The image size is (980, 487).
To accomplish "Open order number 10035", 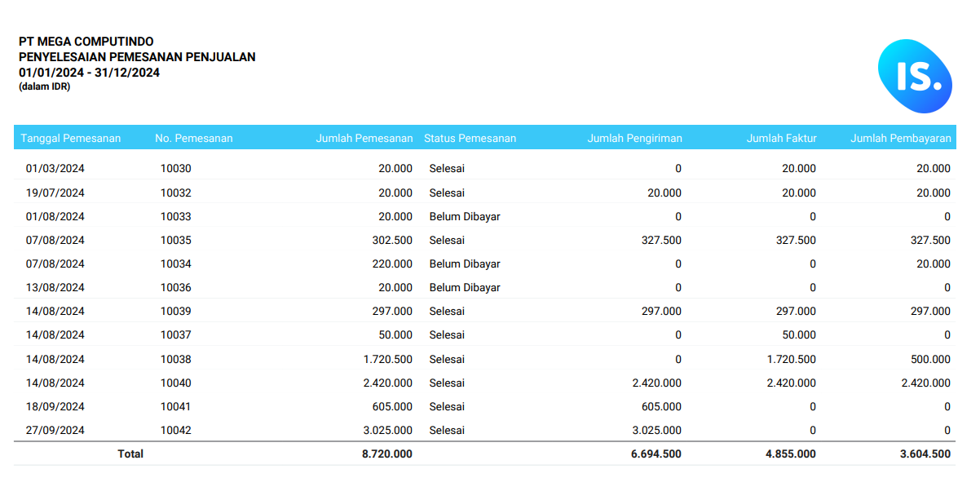I will [x=175, y=240].
